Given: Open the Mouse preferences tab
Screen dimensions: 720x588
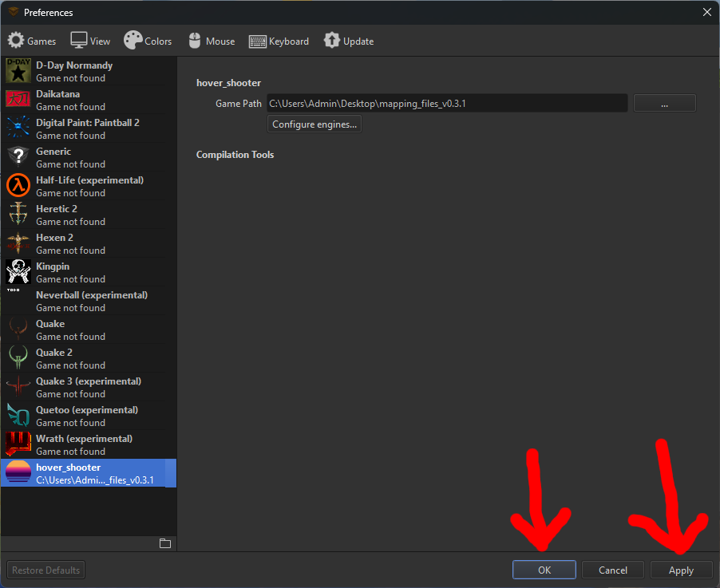Looking at the screenshot, I should 212,41.
